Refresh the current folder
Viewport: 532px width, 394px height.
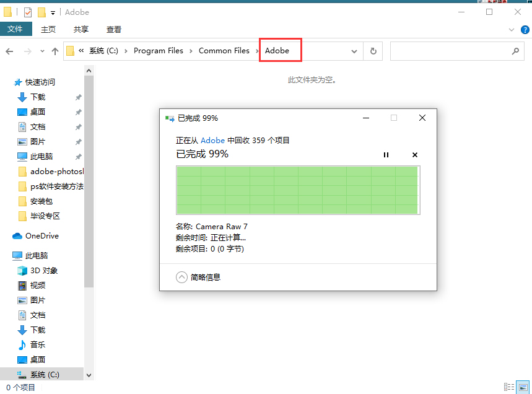point(373,51)
